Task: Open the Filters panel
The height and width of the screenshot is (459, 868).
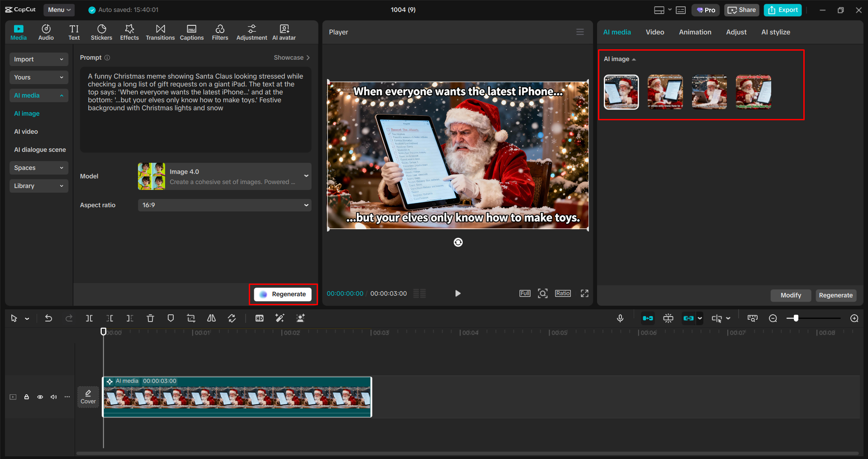Action: (x=220, y=32)
